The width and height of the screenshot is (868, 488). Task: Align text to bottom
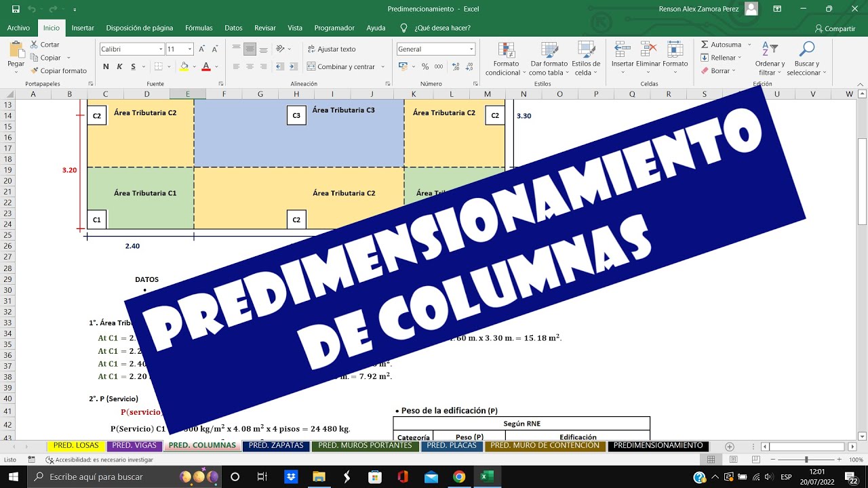pyautogui.click(x=262, y=49)
